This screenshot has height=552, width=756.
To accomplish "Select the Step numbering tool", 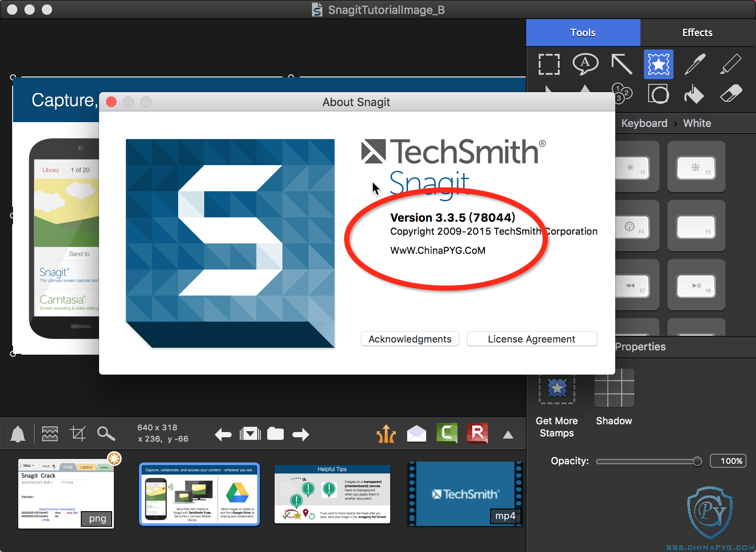I will click(622, 93).
